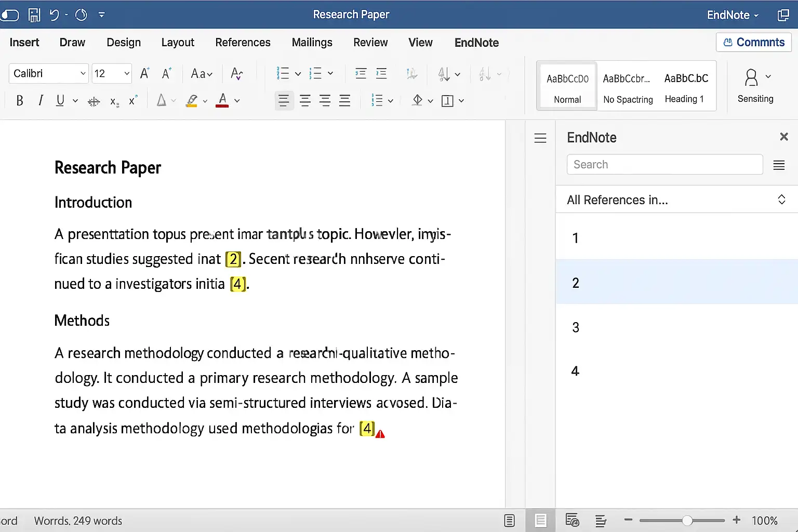Click the Text Effects icon
Viewport: 798px width, 532px height.
(162, 100)
